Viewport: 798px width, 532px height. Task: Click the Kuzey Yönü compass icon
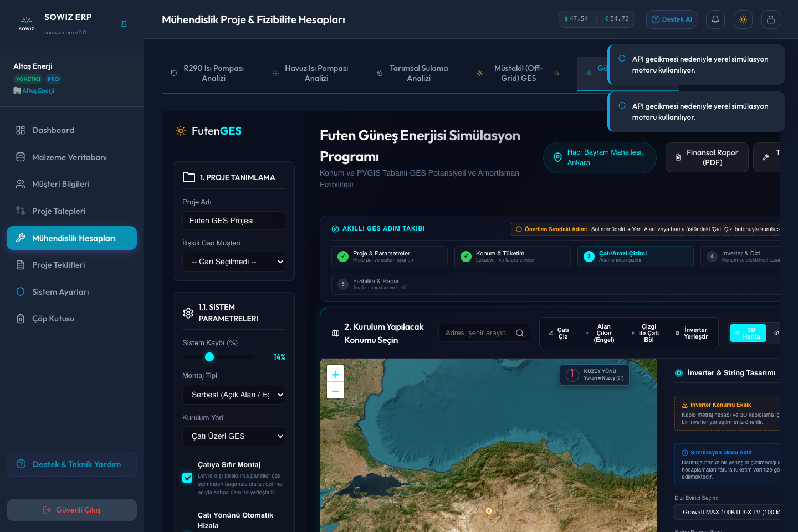pyautogui.click(x=572, y=375)
